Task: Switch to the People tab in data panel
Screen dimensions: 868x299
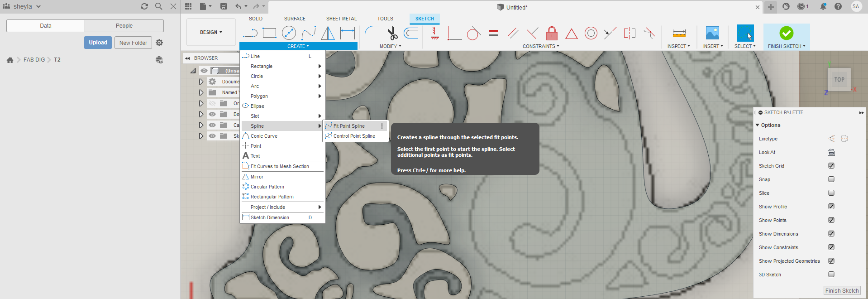Action: coord(124,26)
